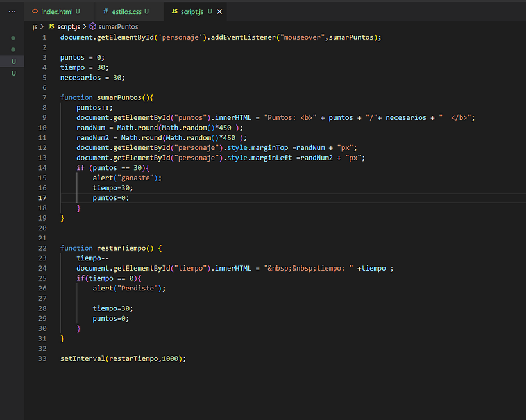The width and height of the screenshot is (526, 420).
Task: Click 'tiempo=30;' on line 28
Action: (x=113, y=308)
